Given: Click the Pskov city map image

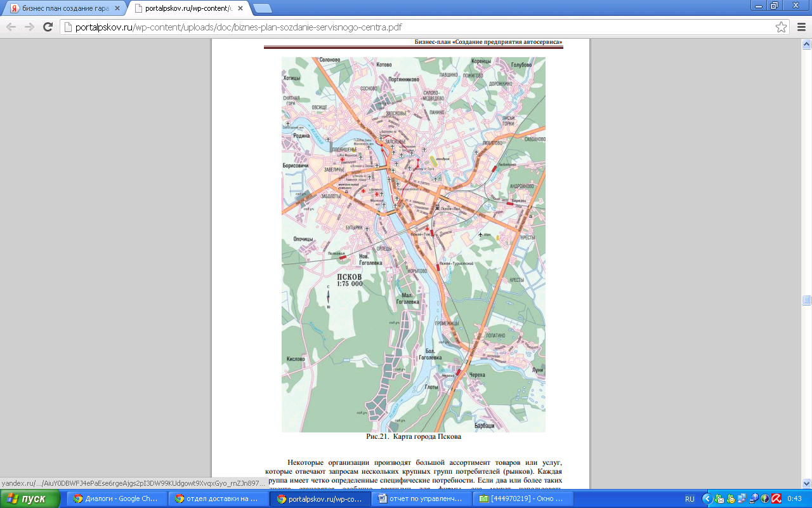Looking at the screenshot, I should [x=413, y=244].
